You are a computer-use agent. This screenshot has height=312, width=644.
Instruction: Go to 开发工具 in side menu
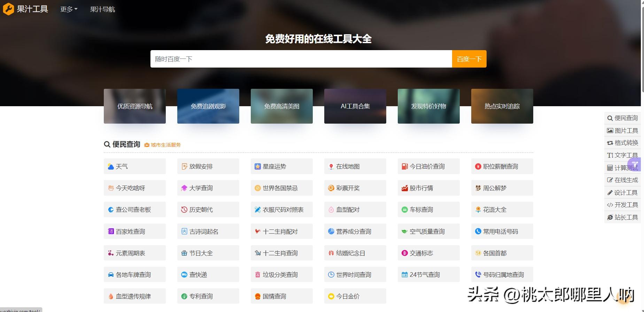[622, 205]
